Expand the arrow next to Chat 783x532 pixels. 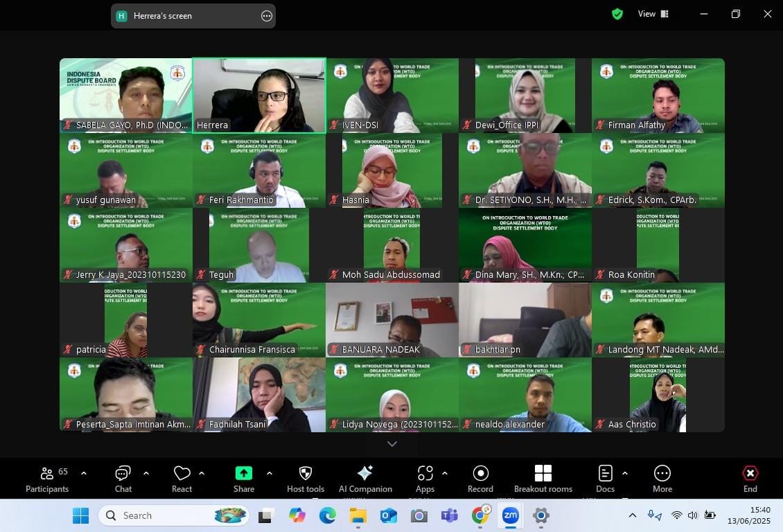(x=146, y=474)
